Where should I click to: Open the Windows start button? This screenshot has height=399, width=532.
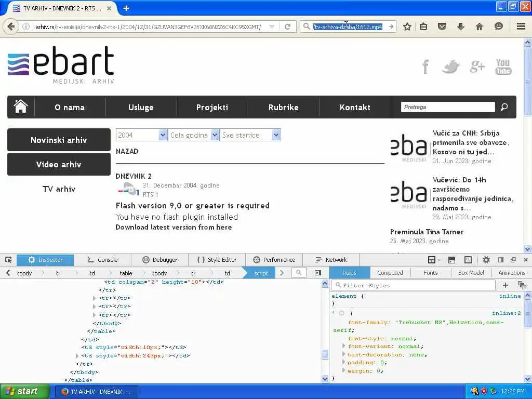pos(24,391)
